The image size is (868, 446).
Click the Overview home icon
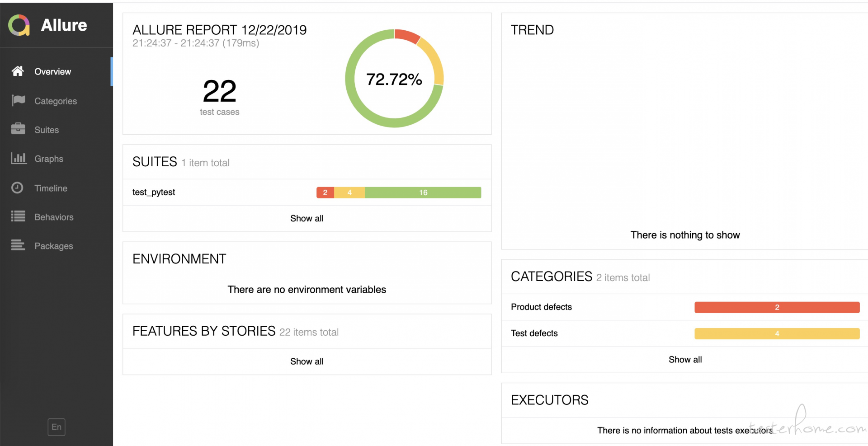18,71
